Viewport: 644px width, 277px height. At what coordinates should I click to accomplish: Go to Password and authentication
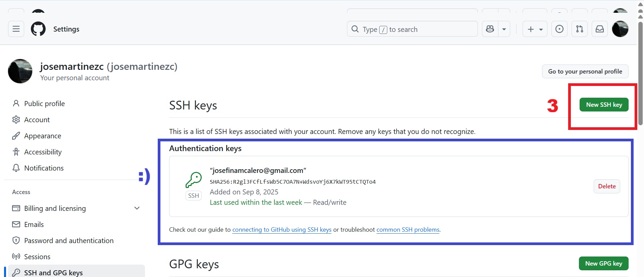(x=69, y=240)
